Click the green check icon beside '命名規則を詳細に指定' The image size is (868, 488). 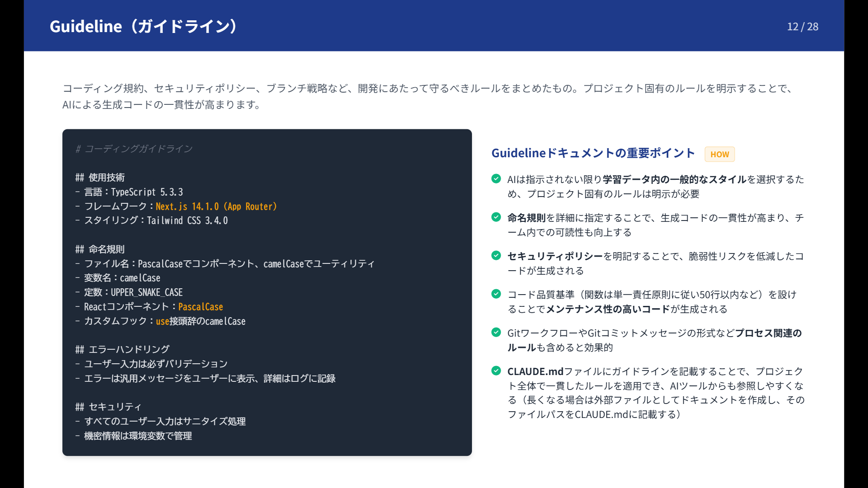point(496,217)
